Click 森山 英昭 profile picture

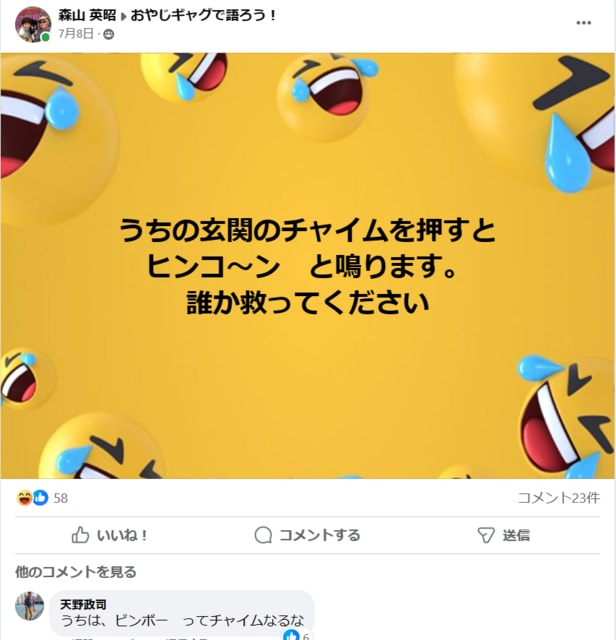(x=33, y=24)
